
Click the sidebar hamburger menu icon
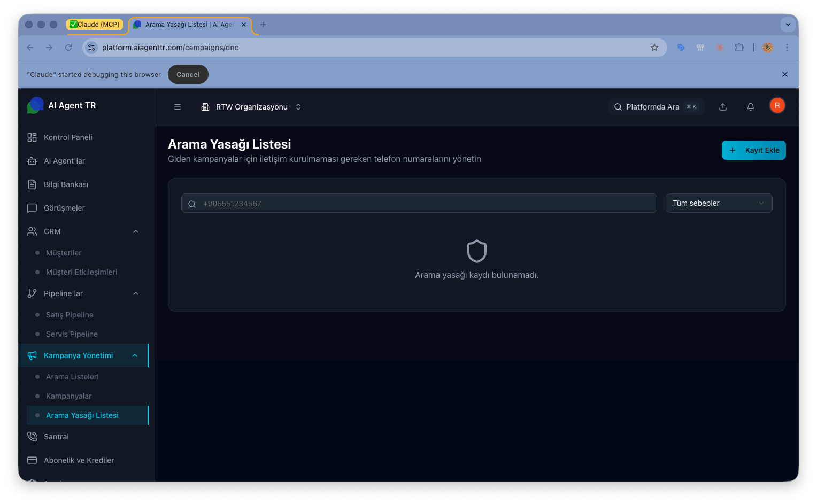click(x=177, y=107)
